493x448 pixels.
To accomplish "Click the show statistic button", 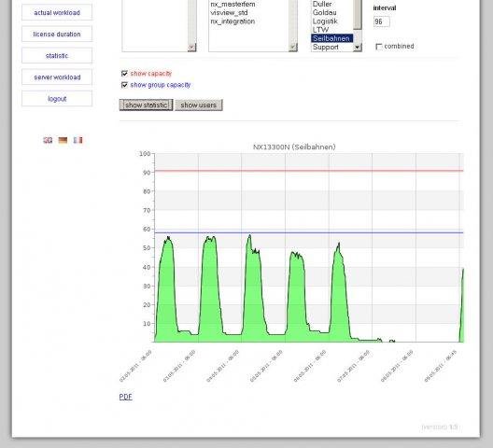I will pos(147,105).
